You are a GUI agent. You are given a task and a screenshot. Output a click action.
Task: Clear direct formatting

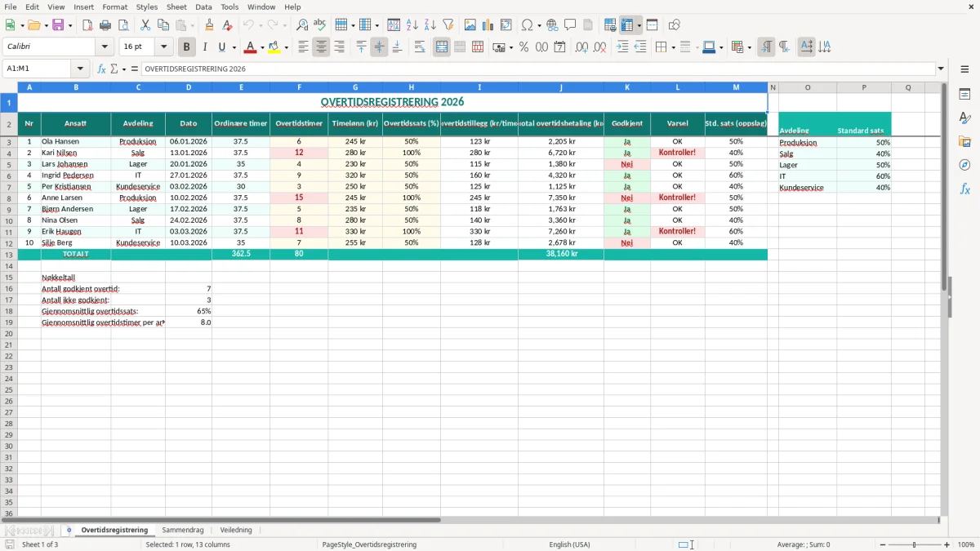point(228,25)
